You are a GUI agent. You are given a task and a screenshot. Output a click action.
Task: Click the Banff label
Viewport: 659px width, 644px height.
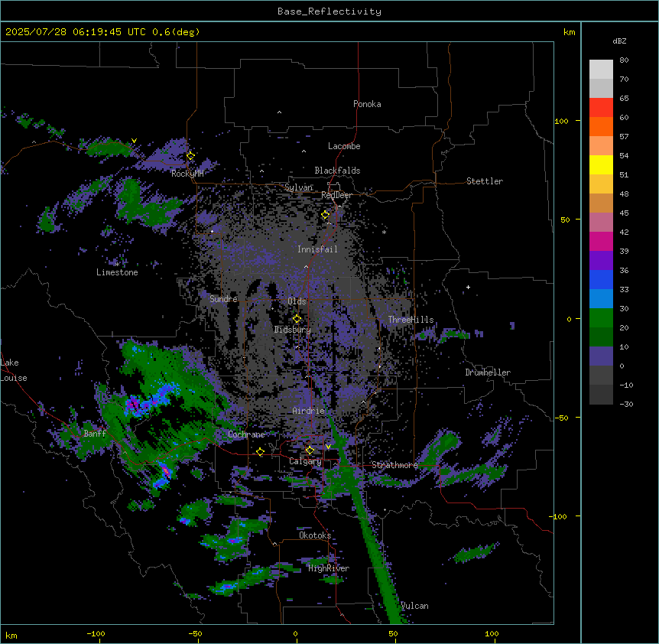coord(95,434)
